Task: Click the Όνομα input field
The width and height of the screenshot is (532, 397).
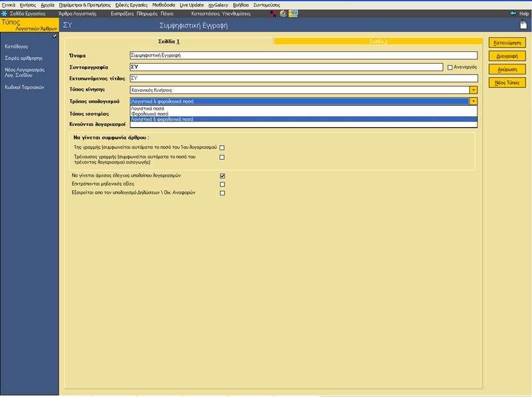Action: coord(304,55)
